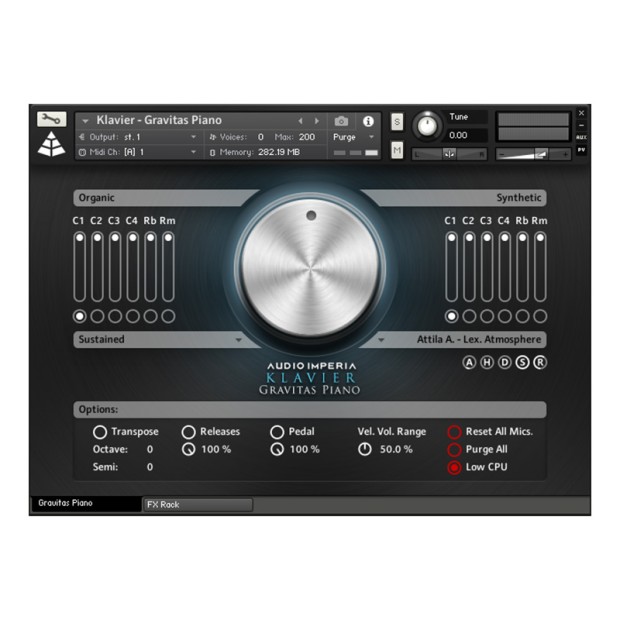Image resolution: width=620 pixels, height=620 pixels.
Task: Select the H (hold) envelope icon
Action: click(x=487, y=363)
